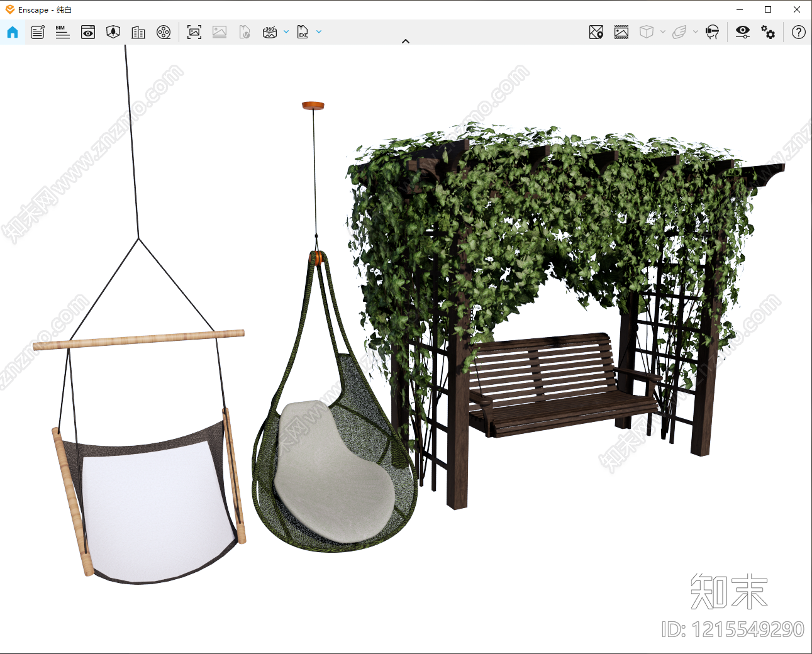Open the feedback notes icon
812x654 pixels.
point(38,32)
